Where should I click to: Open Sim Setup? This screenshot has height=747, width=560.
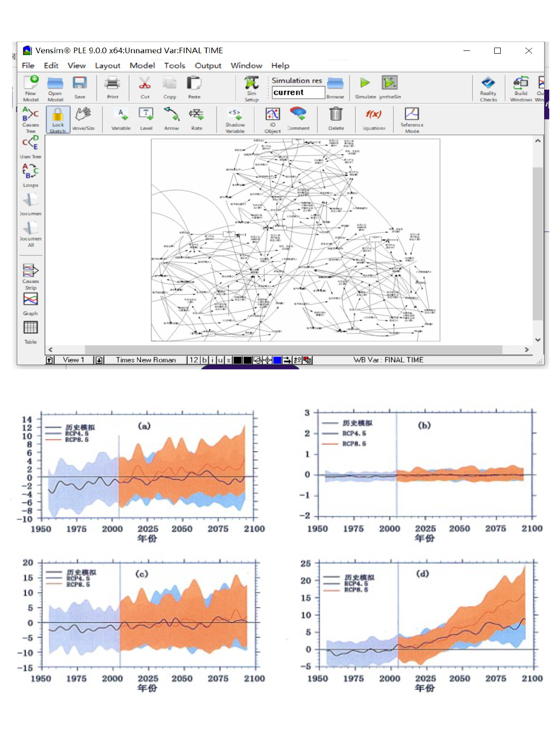[x=252, y=88]
